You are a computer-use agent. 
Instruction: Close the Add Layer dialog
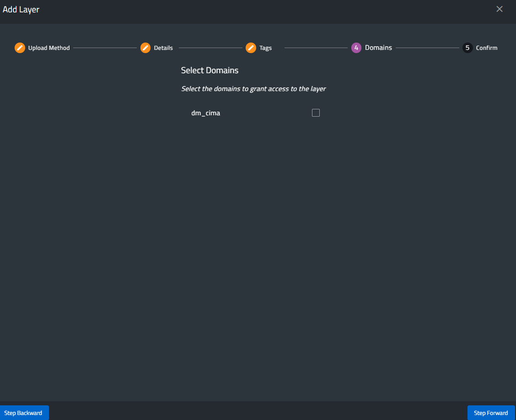[x=500, y=9]
